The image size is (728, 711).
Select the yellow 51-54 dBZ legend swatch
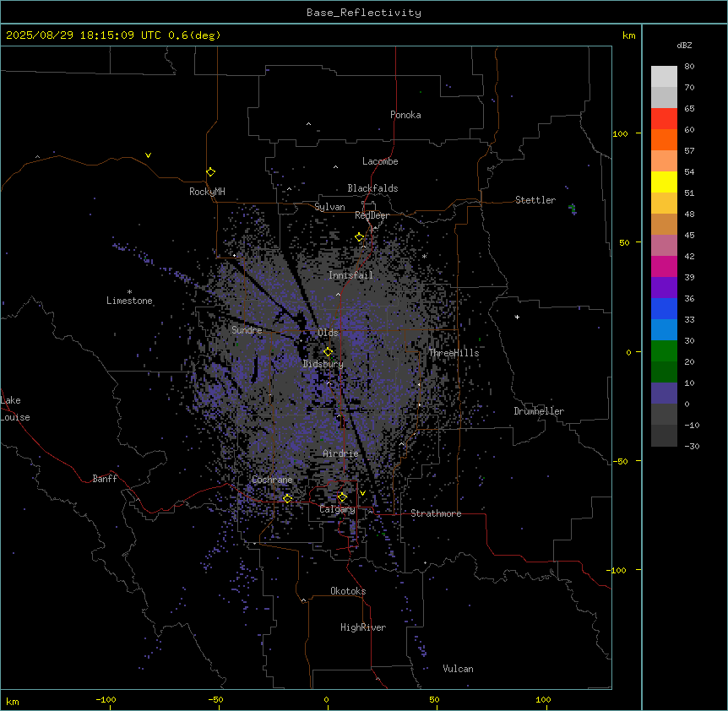click(664, 182)
